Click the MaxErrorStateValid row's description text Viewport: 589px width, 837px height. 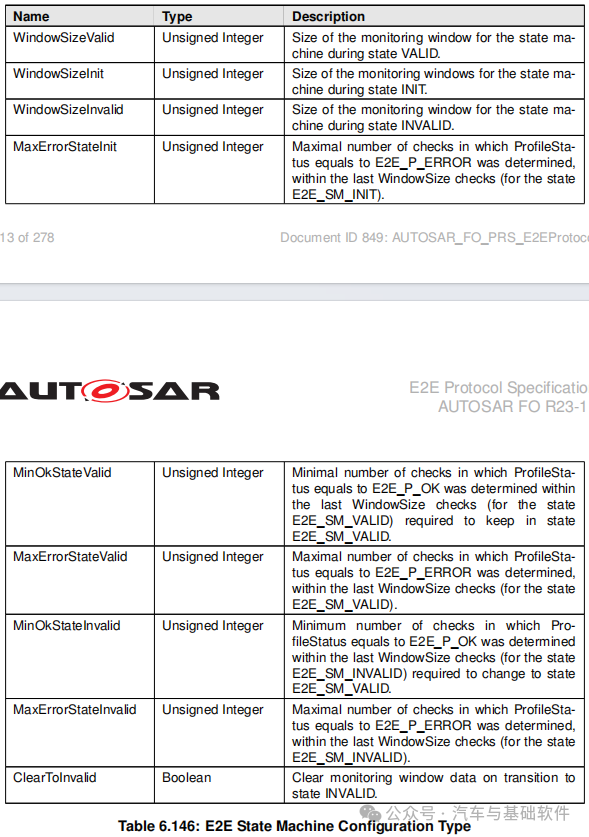coord(434,580)
